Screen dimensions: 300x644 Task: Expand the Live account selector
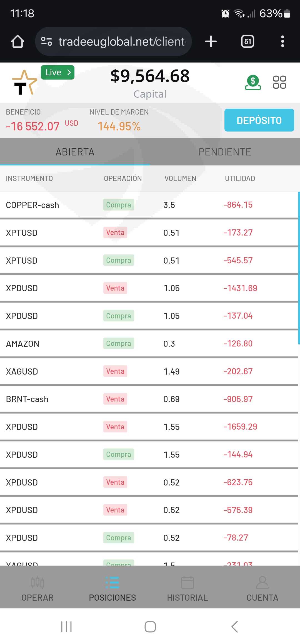57,73
